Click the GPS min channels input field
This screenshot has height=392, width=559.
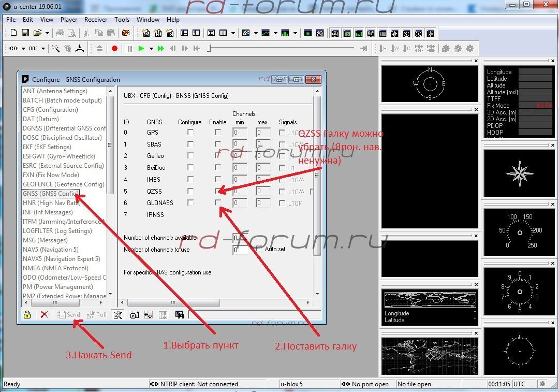240,133
